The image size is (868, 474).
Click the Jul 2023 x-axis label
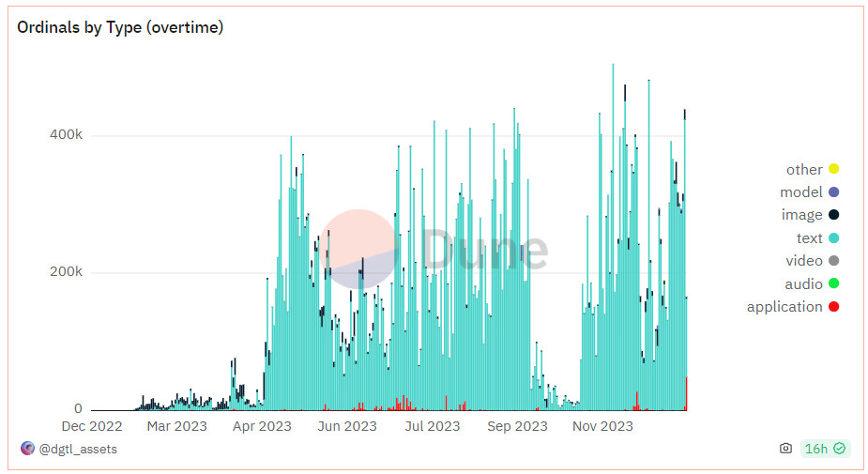433,426
